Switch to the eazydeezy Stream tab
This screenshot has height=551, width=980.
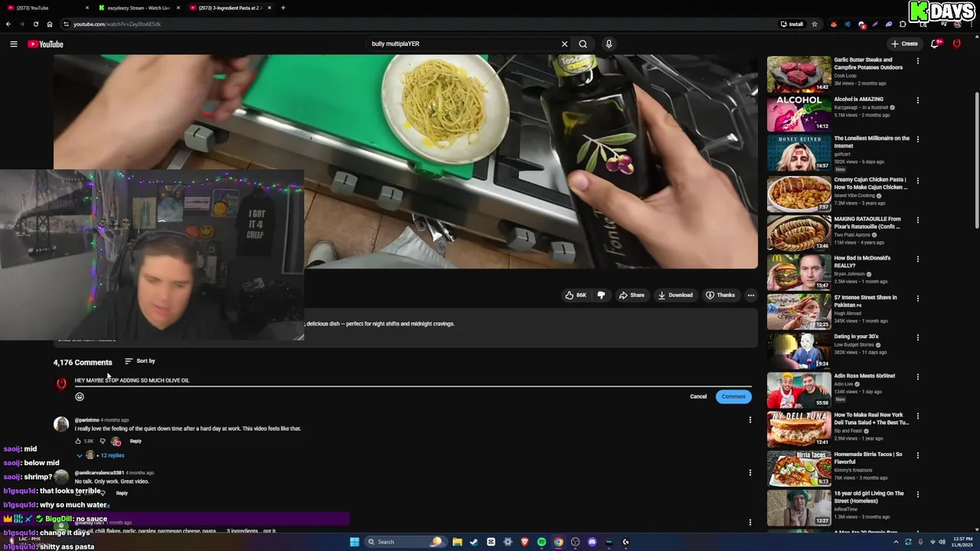point(139,8)
